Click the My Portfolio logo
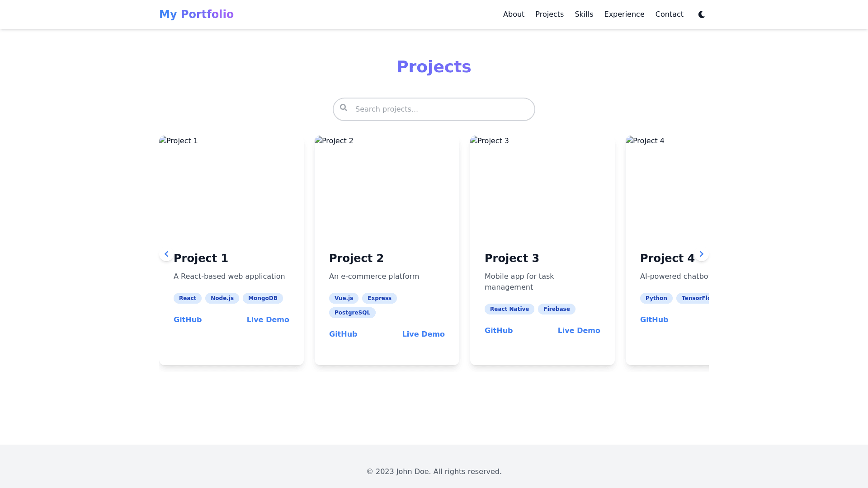 pos(196,14)
